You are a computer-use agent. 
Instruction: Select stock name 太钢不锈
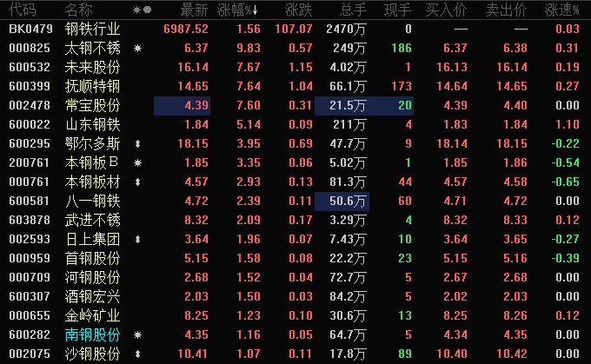point(92,49)
